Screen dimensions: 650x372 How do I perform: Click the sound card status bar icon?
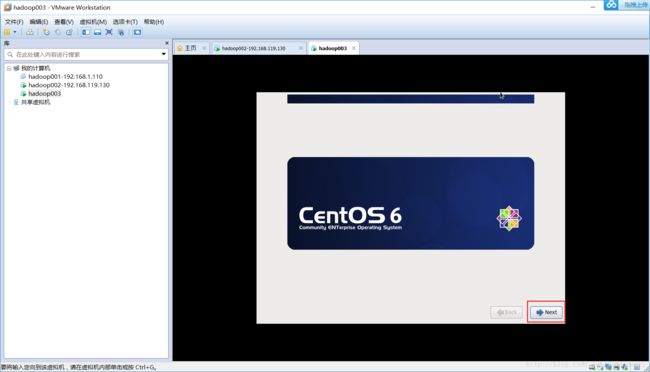pyautogui.click(x=624, y=367)
